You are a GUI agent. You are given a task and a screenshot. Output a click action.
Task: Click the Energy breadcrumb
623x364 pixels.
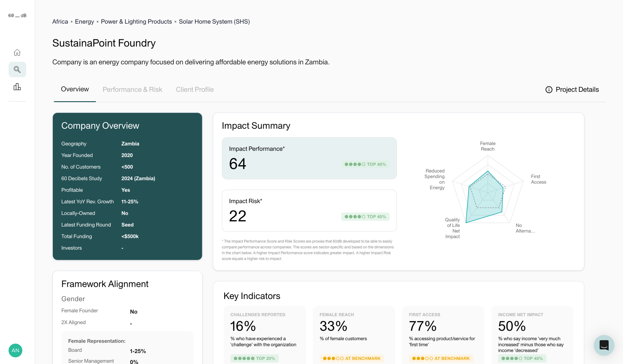pos(84,21)
